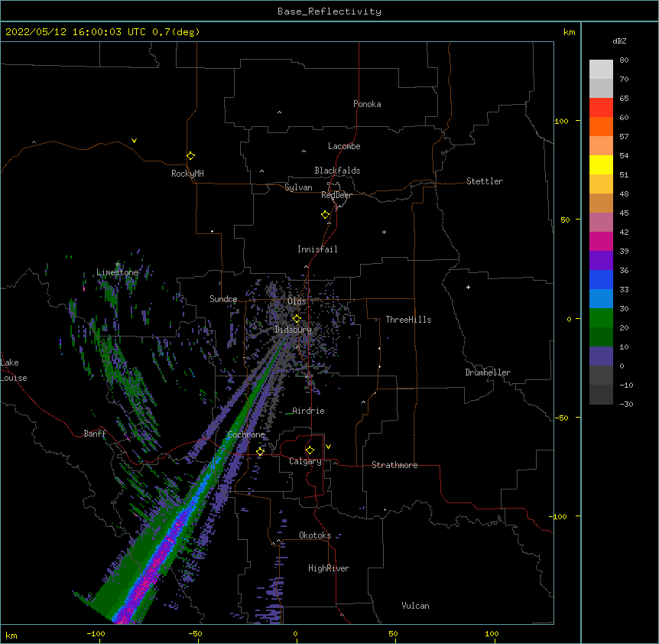The width and height of the screenshot is (659, 644).
Task: Click the yellow V marker northwest of RockyMH
Action: point(134,141)
